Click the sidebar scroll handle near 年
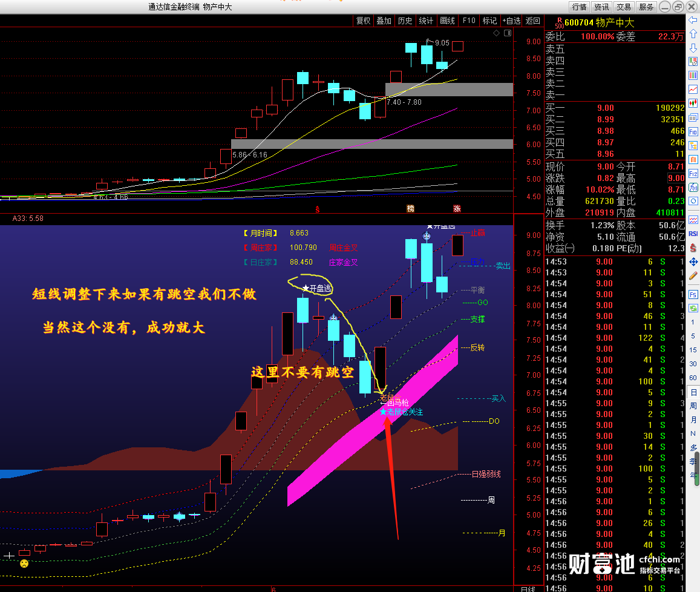Viewport: 700px width, 592px height. (697, 469)
